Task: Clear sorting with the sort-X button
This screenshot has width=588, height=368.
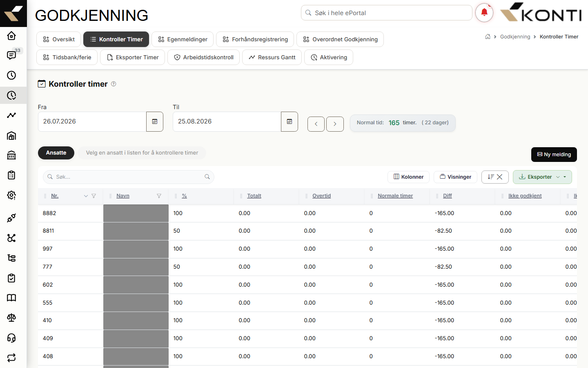Action: click(495, 177)
